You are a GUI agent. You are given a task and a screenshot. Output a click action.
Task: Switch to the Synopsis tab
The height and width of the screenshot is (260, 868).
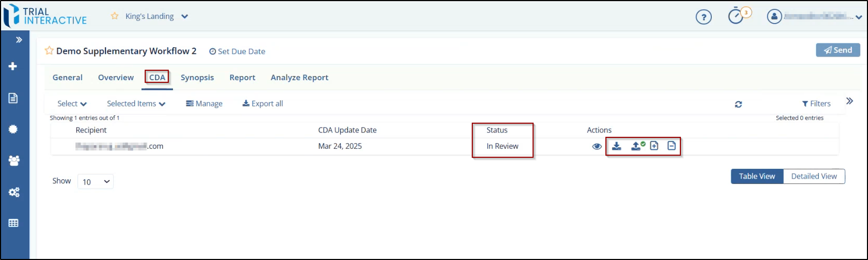coord(197,78)
